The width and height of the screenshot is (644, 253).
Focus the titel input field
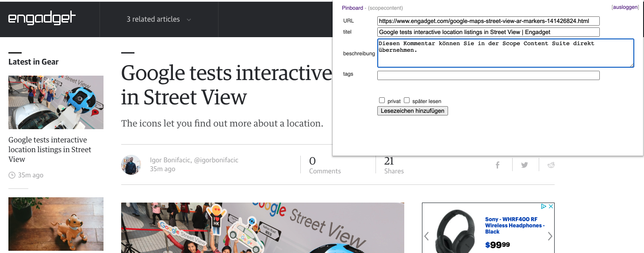click(488, 32)
